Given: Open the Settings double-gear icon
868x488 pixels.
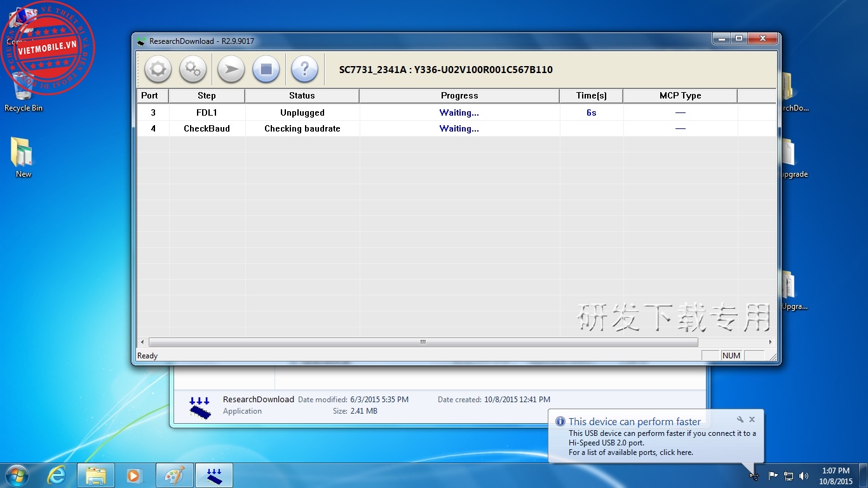Looking at the screenshot, I should 193,69.
